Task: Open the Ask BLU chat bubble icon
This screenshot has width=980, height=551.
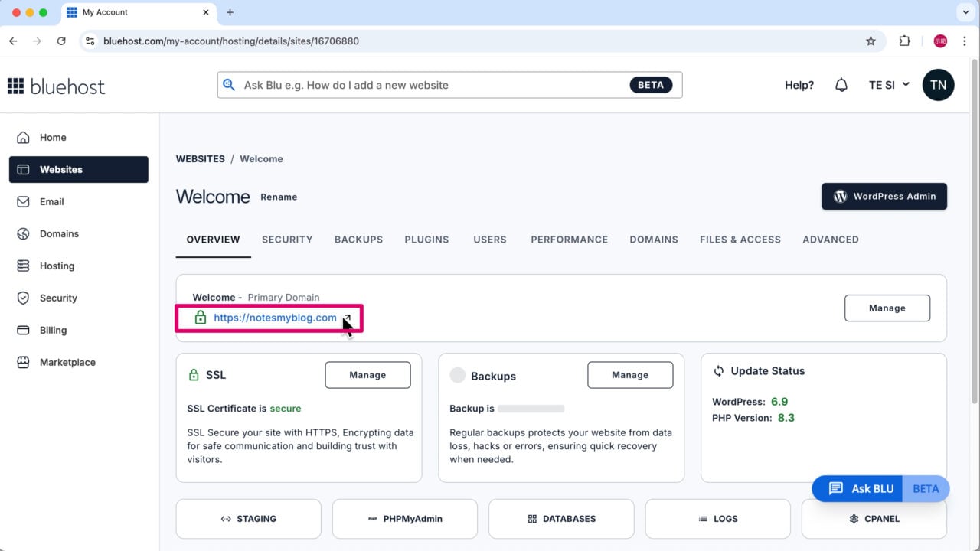Action: (x=835, y=488)
